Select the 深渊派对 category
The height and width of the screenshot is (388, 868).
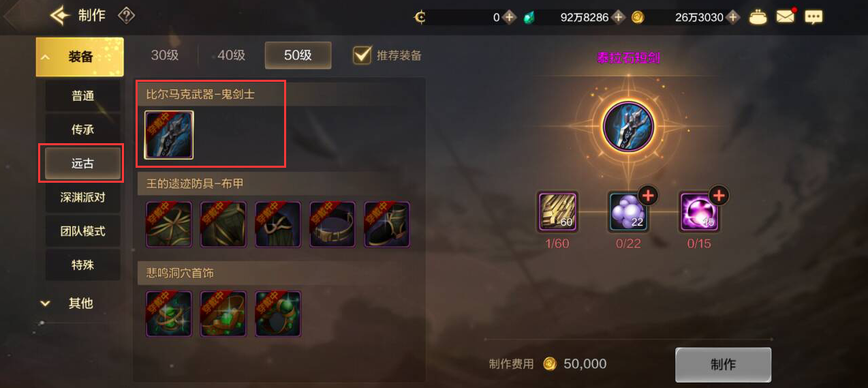click(x=83, y=197)
